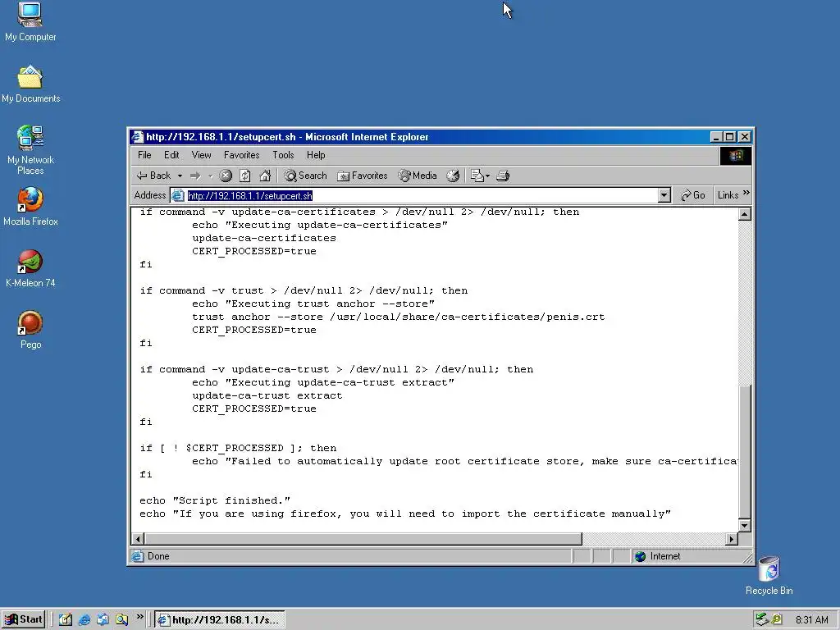This screenshot has height=630, width=840.
Task: Click the "update-ca-trust extract" command line
Action: pyautogui.click(x=267, y=396)
